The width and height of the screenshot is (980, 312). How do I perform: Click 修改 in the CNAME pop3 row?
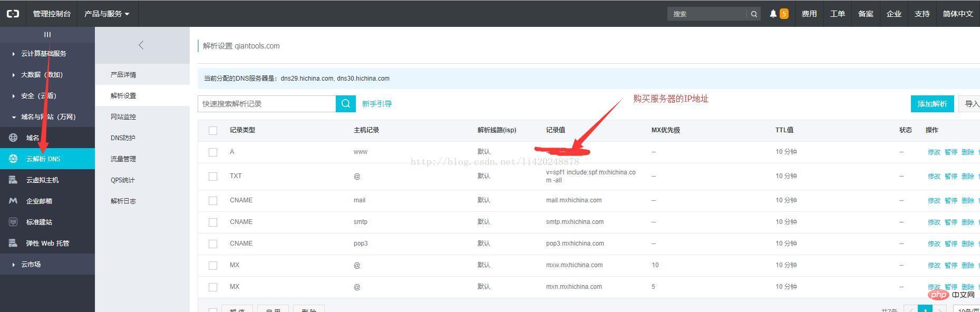[x=934, y=243]
